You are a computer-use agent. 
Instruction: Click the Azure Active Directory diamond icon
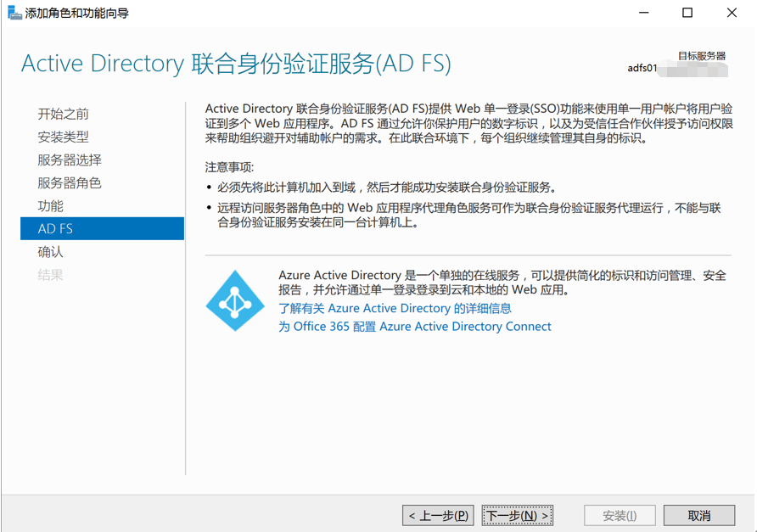pyautogui.click(x=235, y=300)
